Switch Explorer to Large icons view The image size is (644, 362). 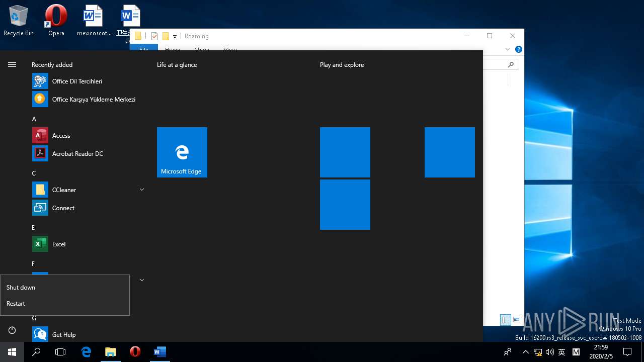(517, 320)
